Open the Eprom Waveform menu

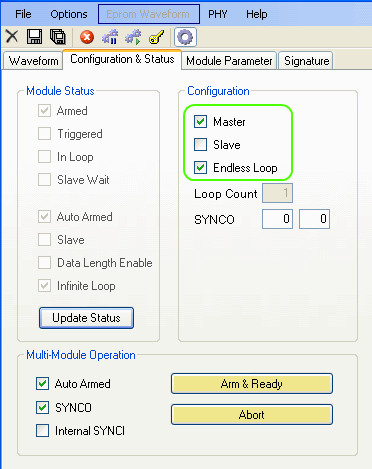click(x=149, y=14)
